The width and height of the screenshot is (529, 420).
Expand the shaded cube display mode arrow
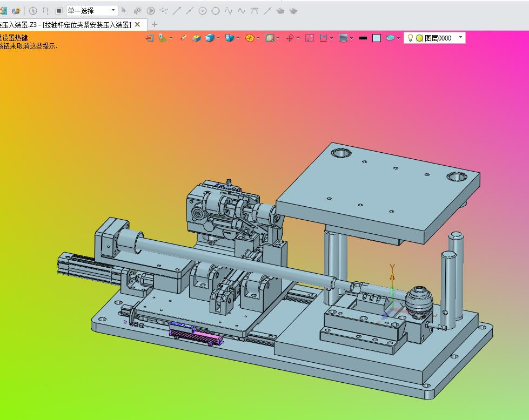point(218,38)
